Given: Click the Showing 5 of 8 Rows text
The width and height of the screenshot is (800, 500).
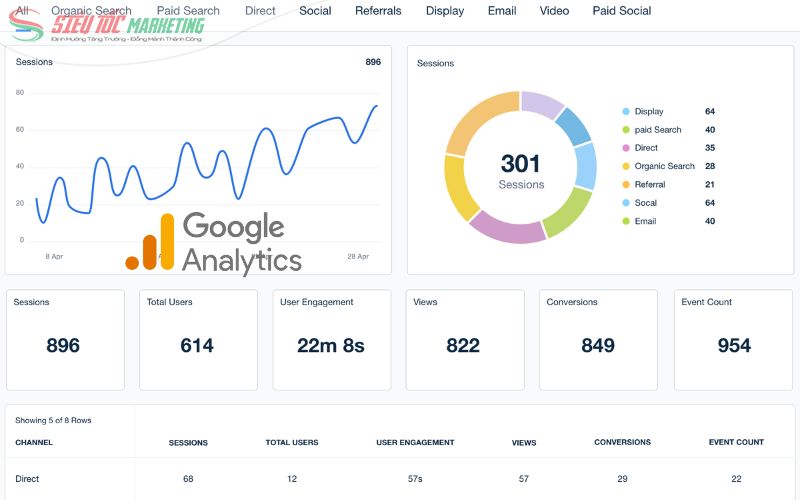Looking at the screenshot, I should [x=53, y=420].
